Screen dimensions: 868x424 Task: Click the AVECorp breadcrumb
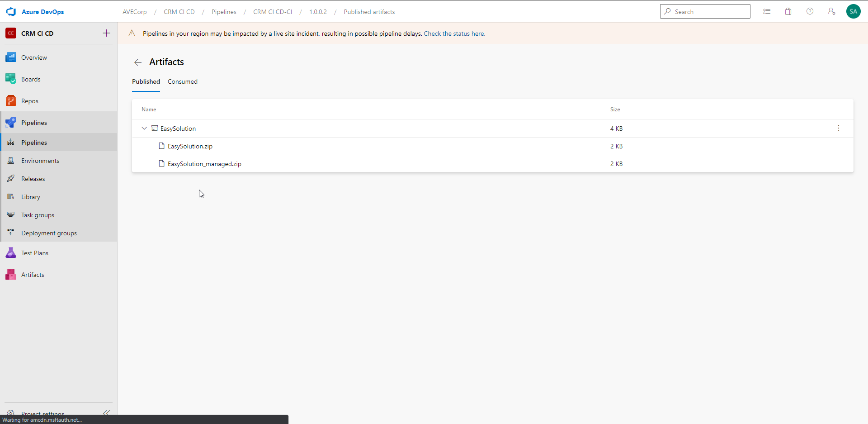tap(135, 12)
